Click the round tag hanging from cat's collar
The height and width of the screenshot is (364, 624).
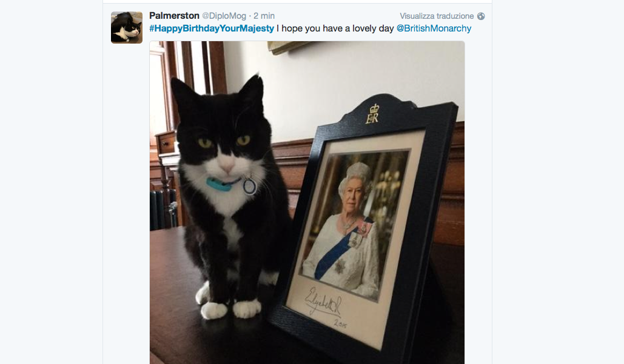tap(249, 186)
